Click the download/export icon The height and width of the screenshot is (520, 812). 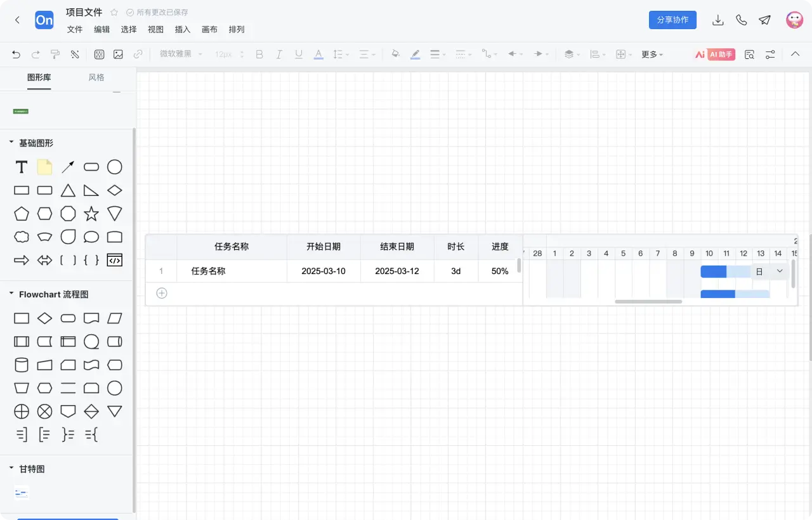click(718, 20)
